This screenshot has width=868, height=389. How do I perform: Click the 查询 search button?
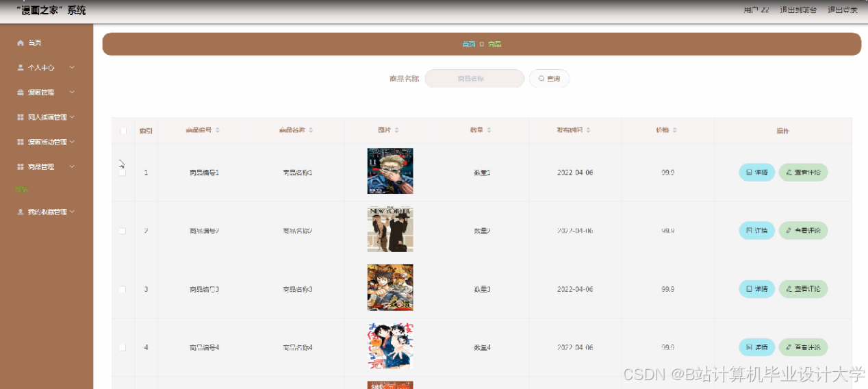click(x=549, y=79)
